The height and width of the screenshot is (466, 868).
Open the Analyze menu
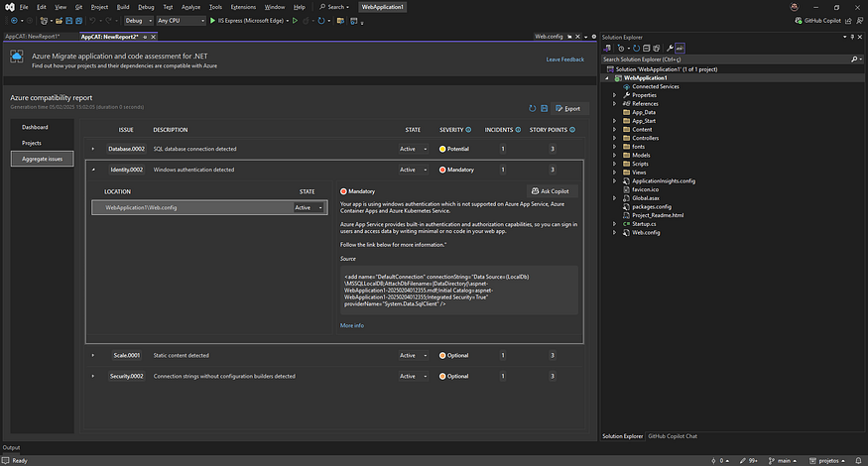click(190, 6)
